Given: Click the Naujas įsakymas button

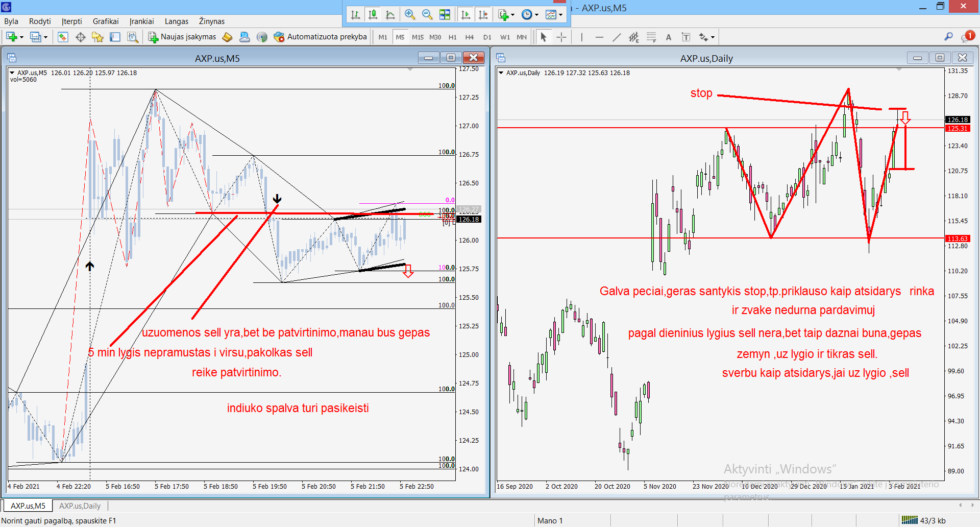Looking at the screenshot, I should (182, 37).
